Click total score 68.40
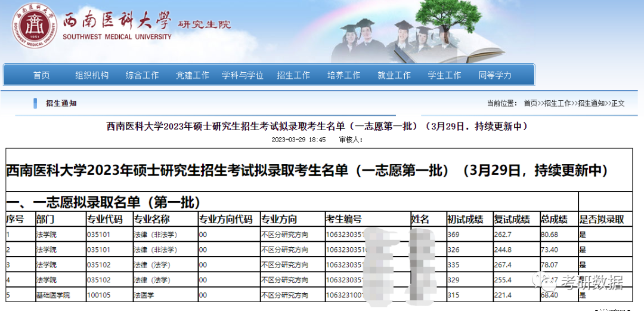Screen dimensions: 644x311 point(550,295)
